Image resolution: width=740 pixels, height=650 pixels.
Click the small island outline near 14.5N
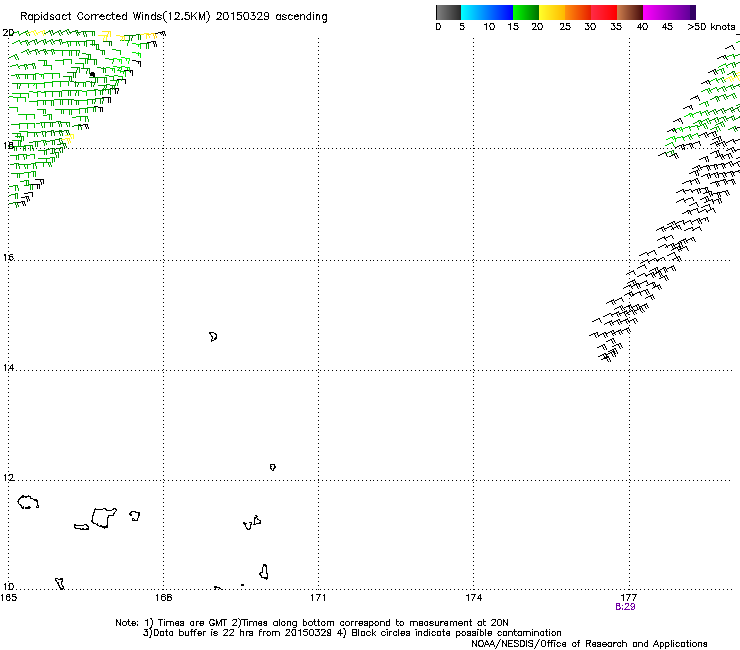point(213,337)
